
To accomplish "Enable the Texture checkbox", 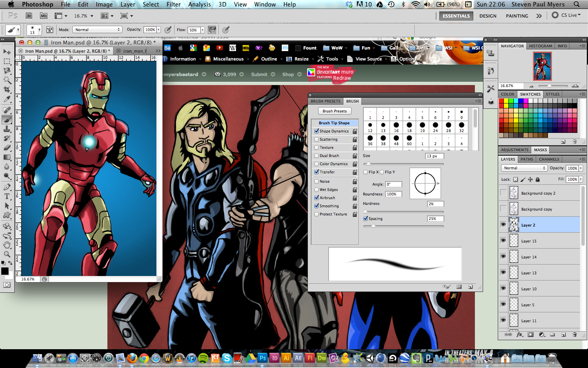I will (x=316, y=147).
